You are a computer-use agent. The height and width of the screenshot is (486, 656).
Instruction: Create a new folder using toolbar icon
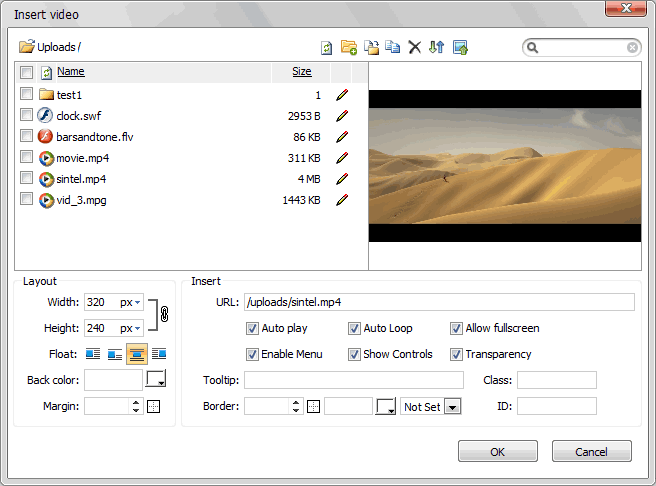349,47
